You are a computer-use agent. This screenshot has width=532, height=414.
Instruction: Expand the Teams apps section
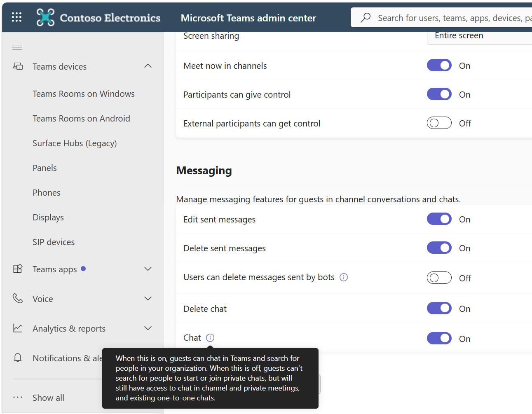[148, 269]
